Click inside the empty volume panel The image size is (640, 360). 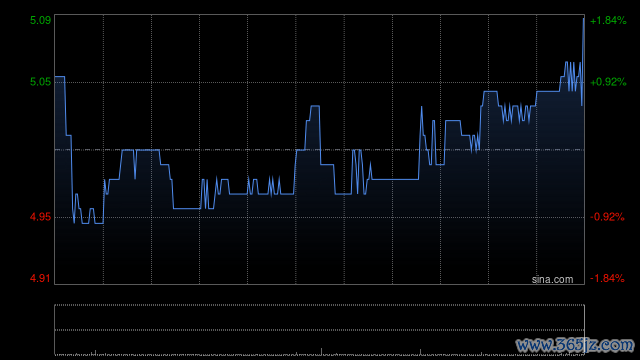(x=320, y=329)
